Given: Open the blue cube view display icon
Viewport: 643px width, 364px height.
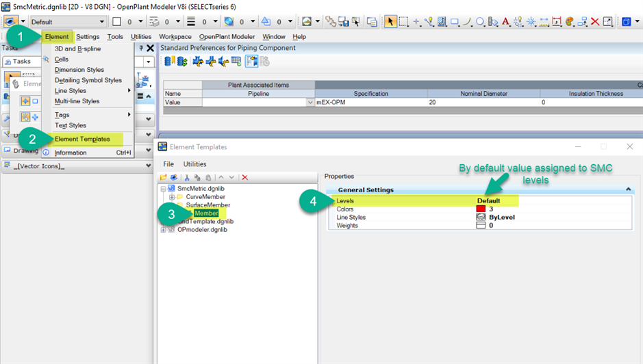Looking at the screenshot, I should (626, 22).
